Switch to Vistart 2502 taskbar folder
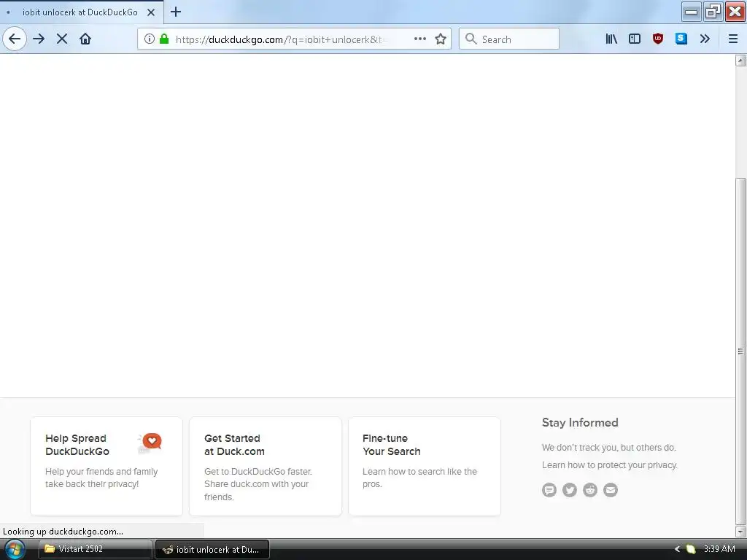The width and height of the screenshot is (747, 560). pyautogui.click(x=96, y=549)
